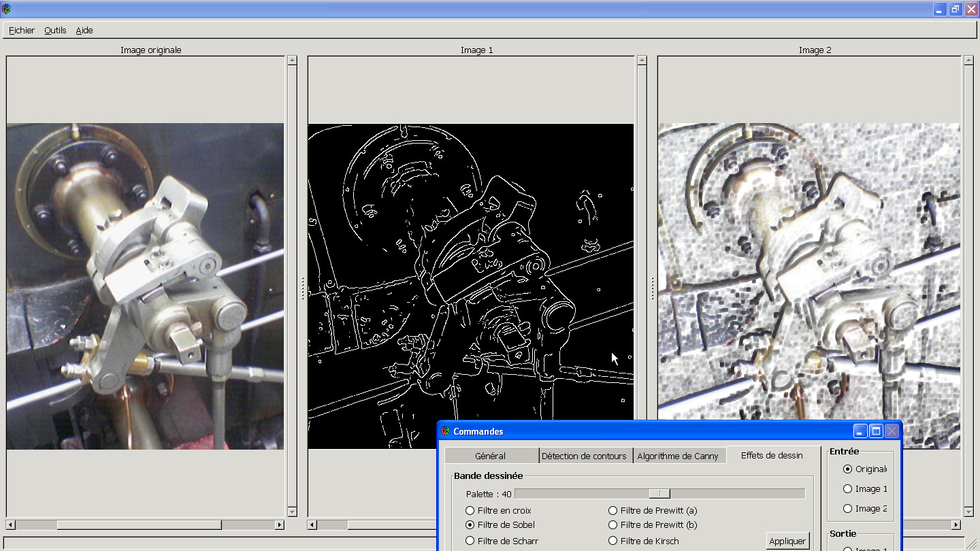Viewport: 980px width, 551px height.
Task: Click the 'Image 1' panel label
Action: tap(477, 50)
